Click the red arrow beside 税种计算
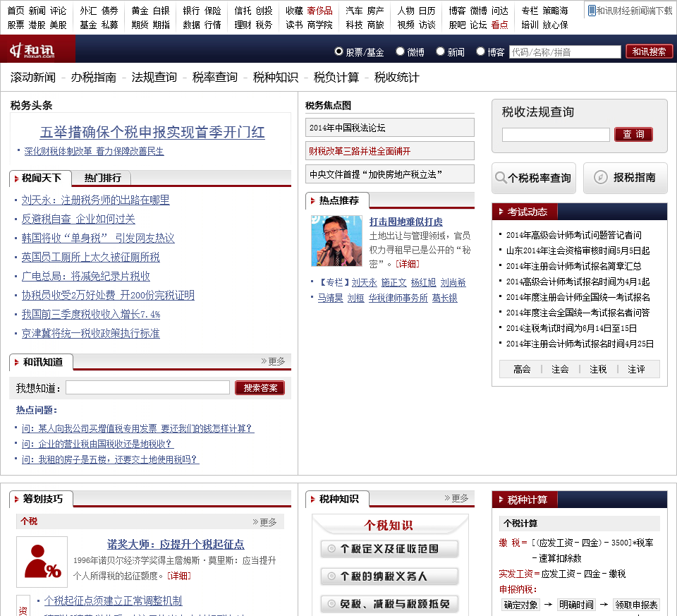Image resolution: width=677 pixels, height=616 pixels. [x=501, y=500]
